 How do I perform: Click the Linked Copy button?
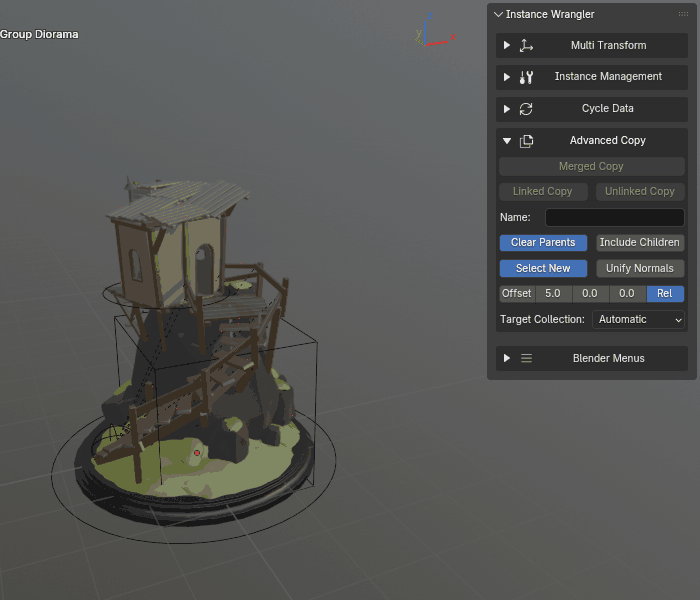pyautogui.click(x=543, y=192)
